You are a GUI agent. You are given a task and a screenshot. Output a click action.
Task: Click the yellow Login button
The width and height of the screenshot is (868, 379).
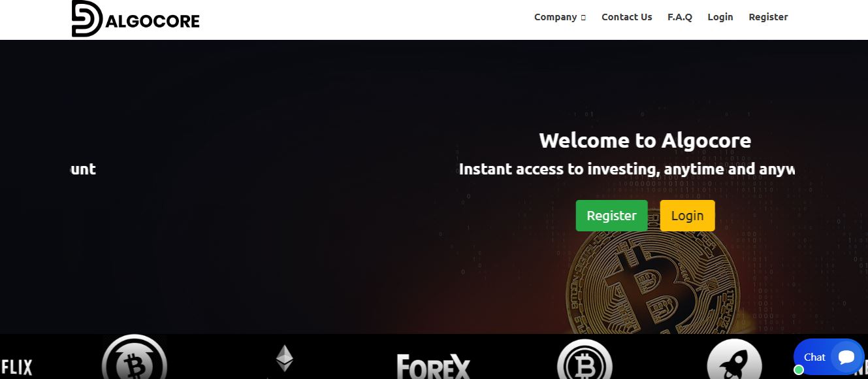pos(687,216)
